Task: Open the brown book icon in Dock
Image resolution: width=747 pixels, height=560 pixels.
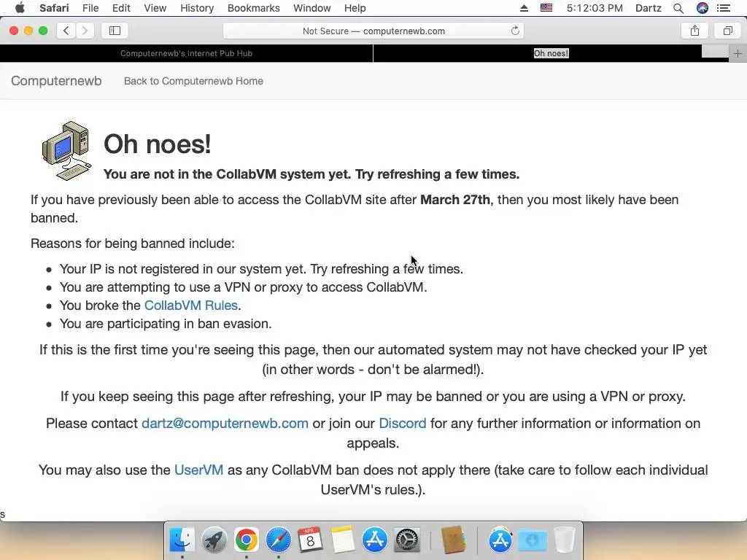Action: (453, 540)
